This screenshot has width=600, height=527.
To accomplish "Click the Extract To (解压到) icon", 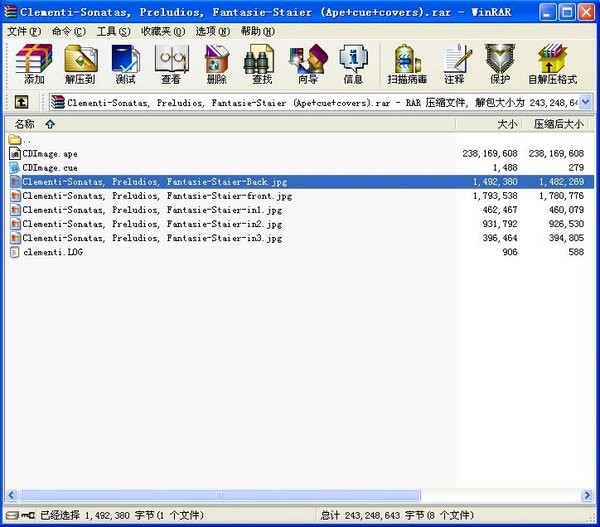I will [x=80, y=64].
